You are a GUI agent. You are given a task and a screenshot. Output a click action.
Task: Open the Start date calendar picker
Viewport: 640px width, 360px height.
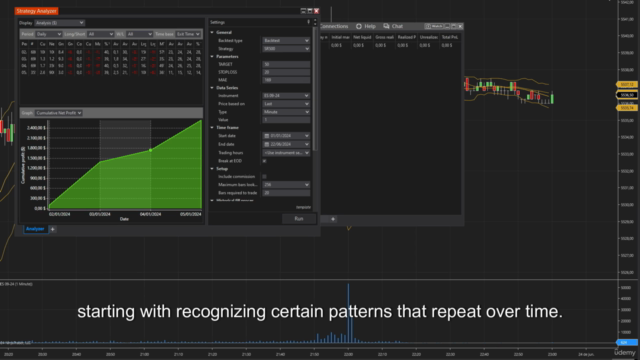point(267,136)
